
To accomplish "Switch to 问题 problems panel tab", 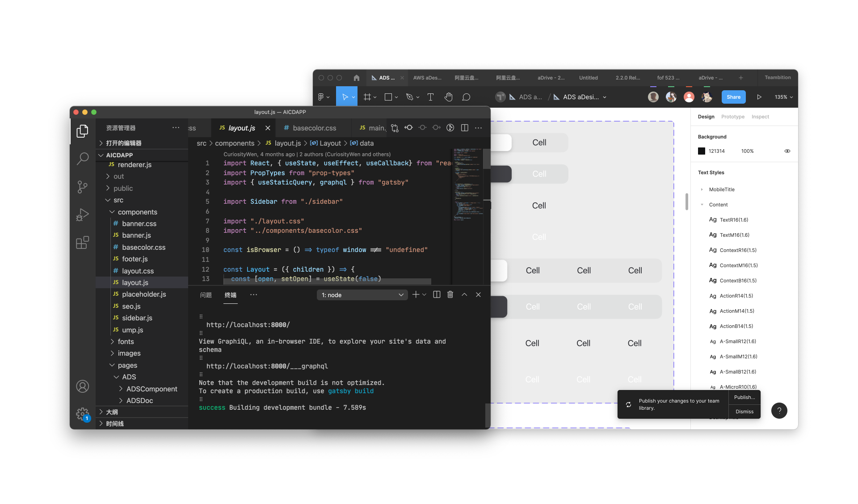I will 206,295.
